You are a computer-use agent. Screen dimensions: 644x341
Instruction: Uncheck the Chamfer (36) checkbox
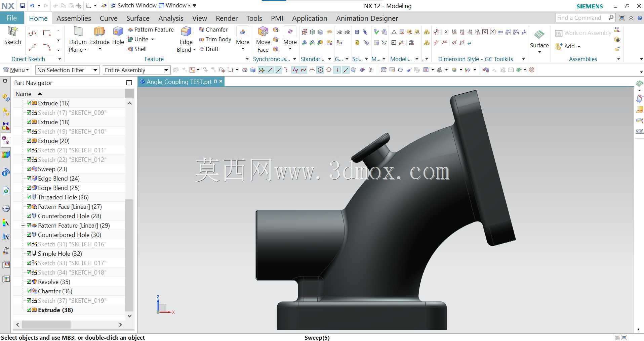pyautogui.click(x=29, y=291)
